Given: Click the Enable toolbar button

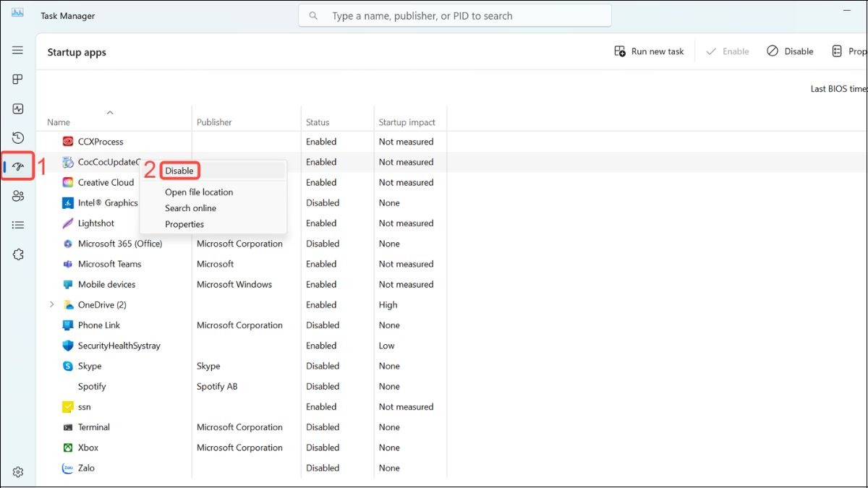Looking at the screenshot, I should 728,51.
